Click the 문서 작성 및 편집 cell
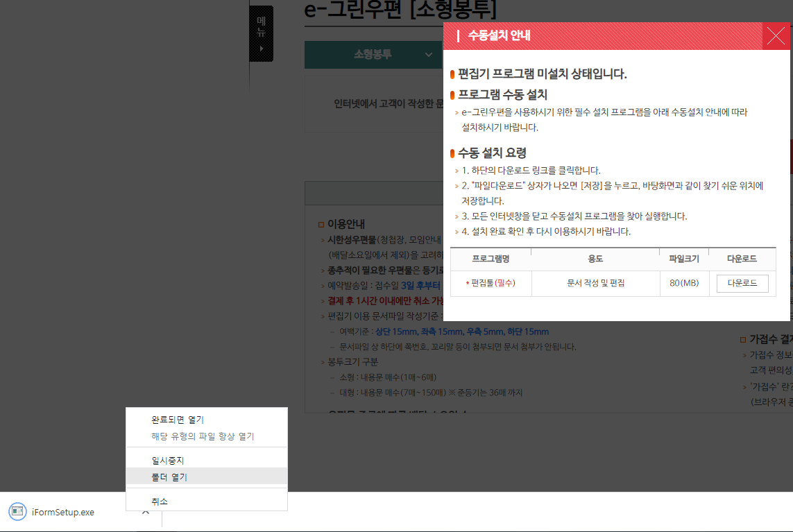Screen dimensions: 793x532 (596, 283)
